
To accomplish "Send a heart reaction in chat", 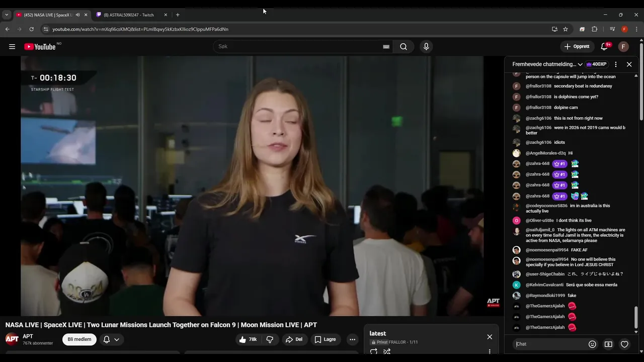I will [624, 344].
